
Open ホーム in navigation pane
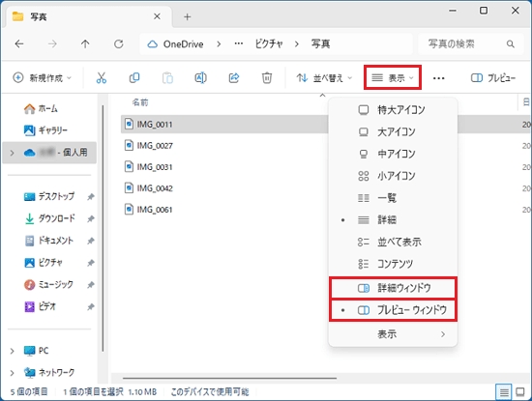point(41,108)
